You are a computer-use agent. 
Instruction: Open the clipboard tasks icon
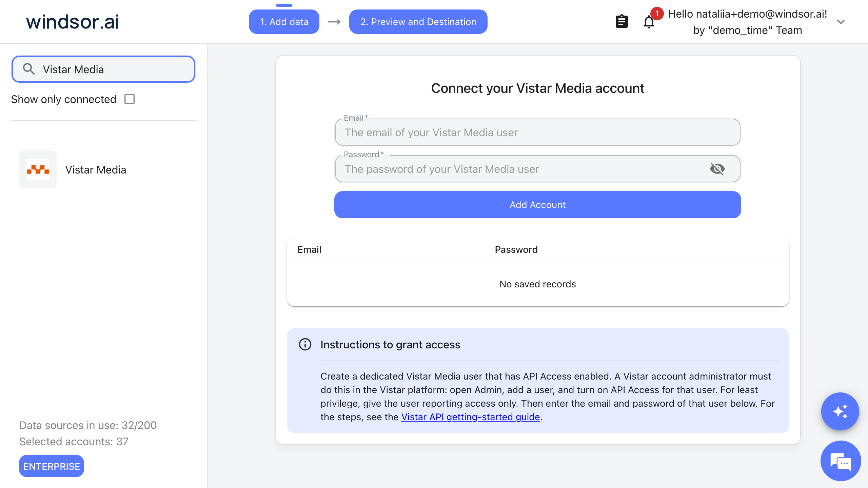(x=622, y=22)
